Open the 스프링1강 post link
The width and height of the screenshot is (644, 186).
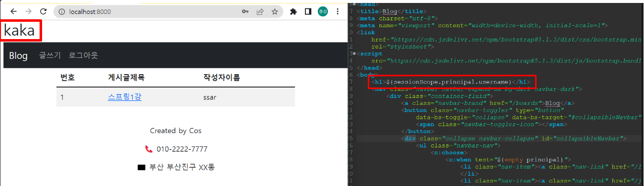(x=125, y=97)
